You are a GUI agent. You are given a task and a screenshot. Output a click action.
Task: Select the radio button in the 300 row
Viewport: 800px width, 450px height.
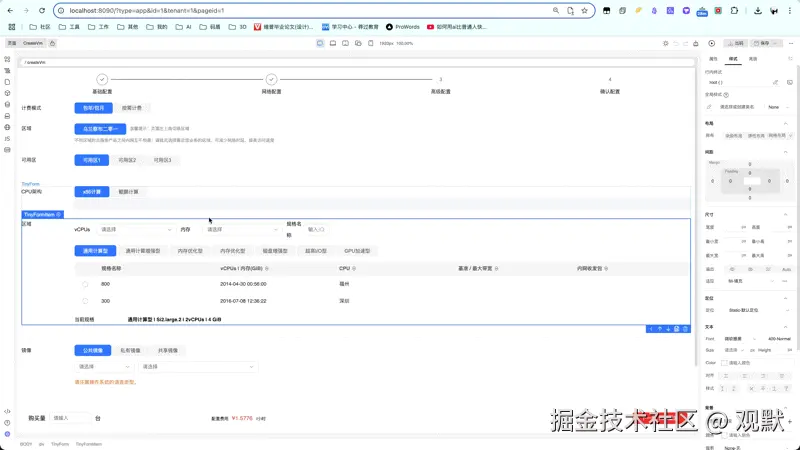(85, 301)
